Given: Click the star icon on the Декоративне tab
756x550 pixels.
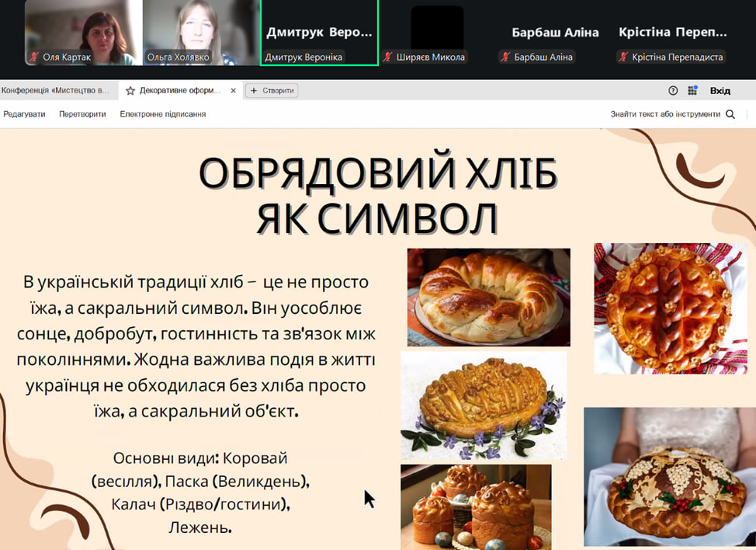Looking at the screenshot, I should pyautogui.click(x=130, y=91).
